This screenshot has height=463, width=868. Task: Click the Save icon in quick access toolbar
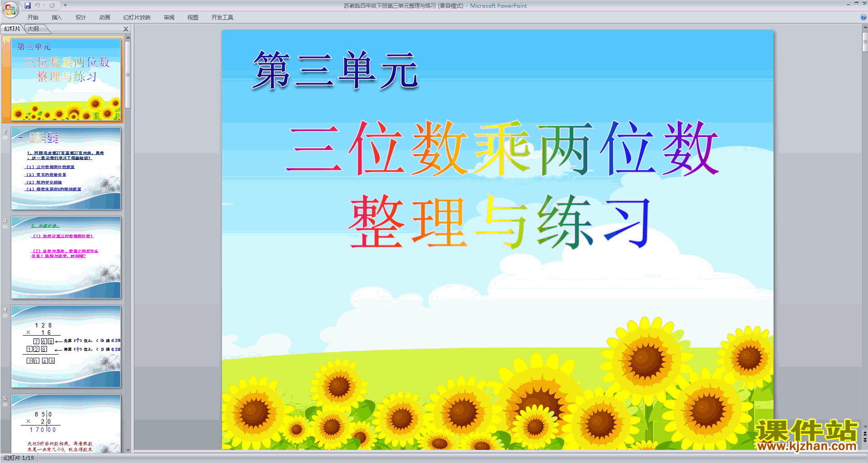28,5
